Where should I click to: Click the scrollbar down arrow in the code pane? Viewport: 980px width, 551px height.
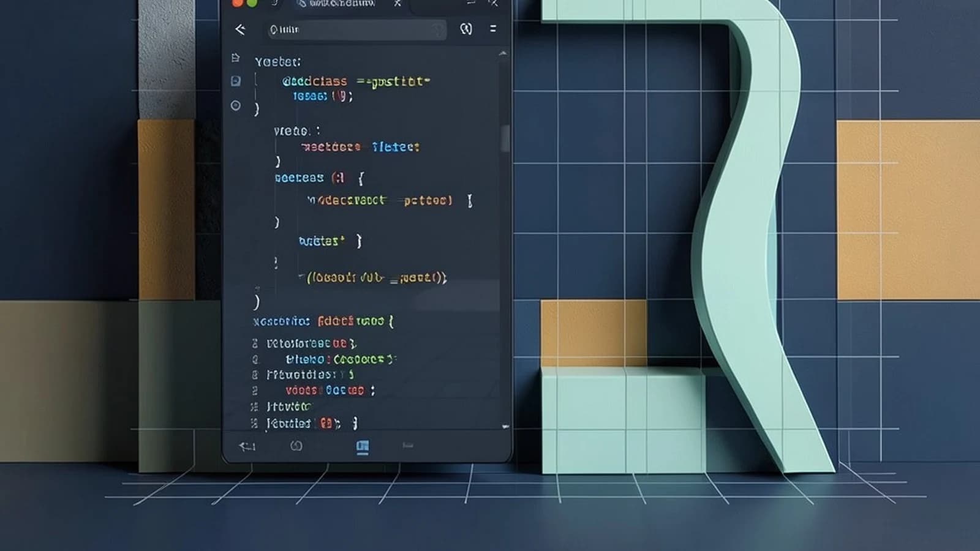pos(505,426)
